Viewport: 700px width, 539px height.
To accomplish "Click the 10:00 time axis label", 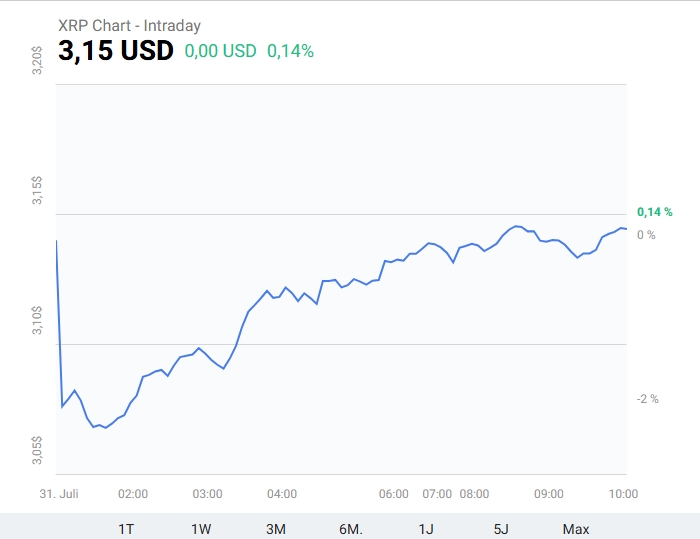I will (623, 494).
